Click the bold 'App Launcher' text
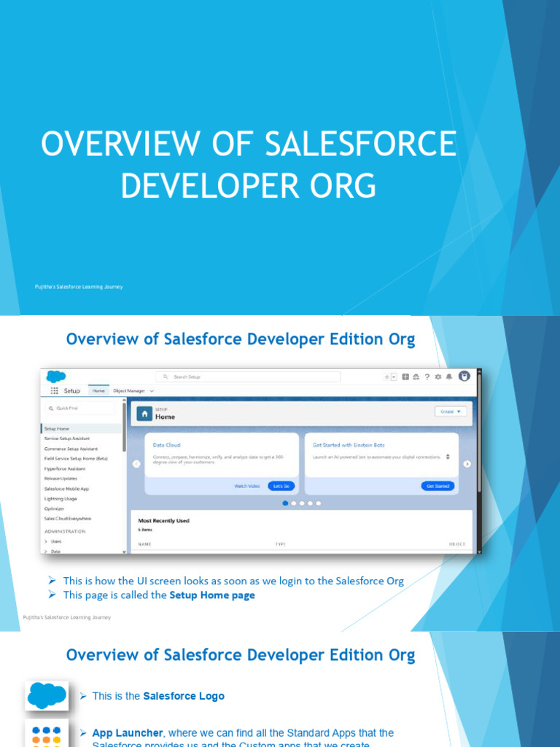Screen dimensions: 560x747 pos(128,732)
